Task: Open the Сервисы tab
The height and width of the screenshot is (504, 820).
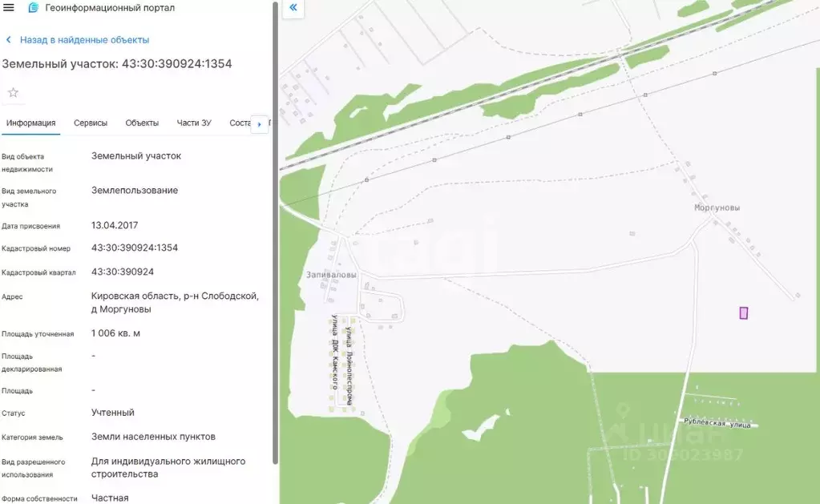Action: [x=91, y=123]
